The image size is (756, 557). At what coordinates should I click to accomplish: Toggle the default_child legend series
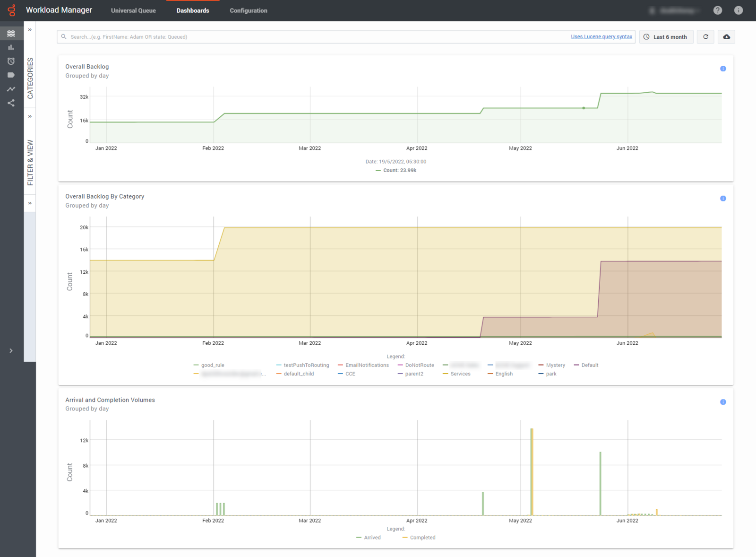coord(295,374)
